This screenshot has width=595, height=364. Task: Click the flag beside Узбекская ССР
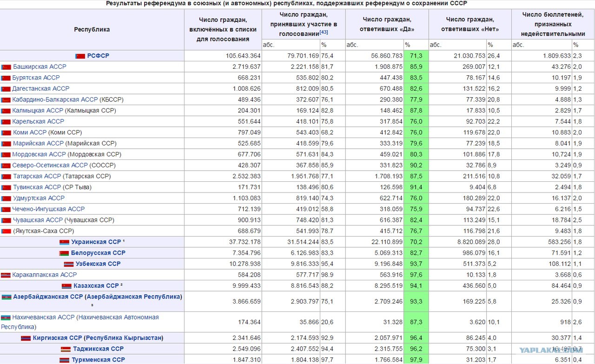coord(69,264)
